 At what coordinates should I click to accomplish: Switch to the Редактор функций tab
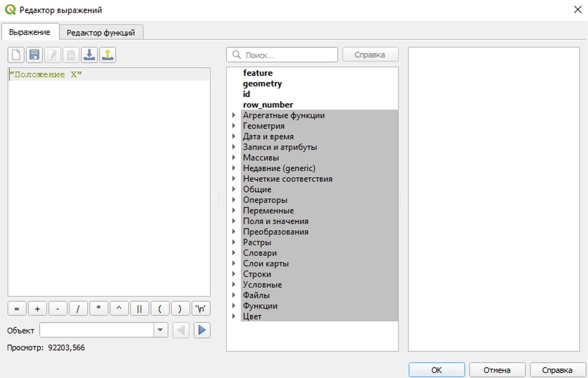pos(101,33)
